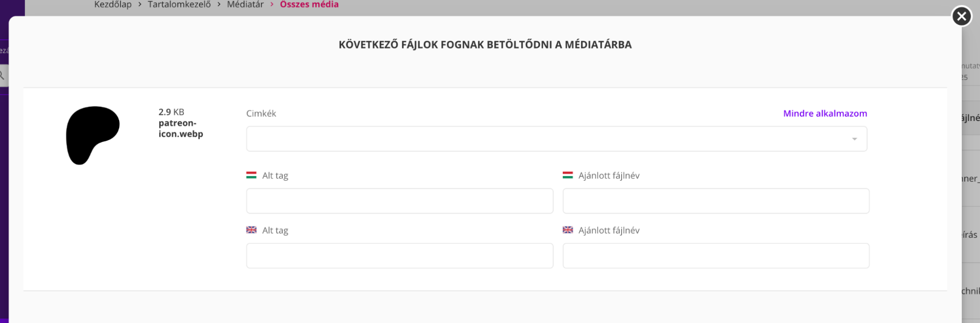Click into the English Alt tag field
The height and width of the screenshot is (323, 980).
(x=400, y=256)
